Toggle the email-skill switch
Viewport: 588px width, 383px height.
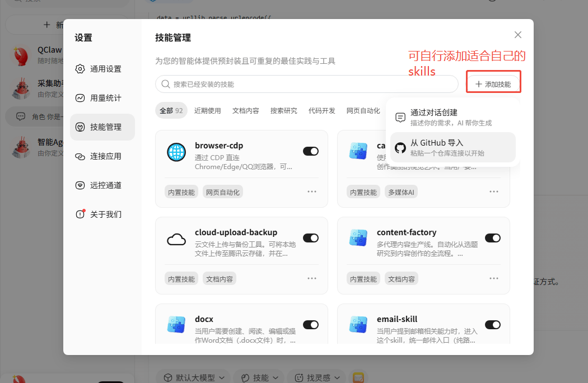click(492, 324)
